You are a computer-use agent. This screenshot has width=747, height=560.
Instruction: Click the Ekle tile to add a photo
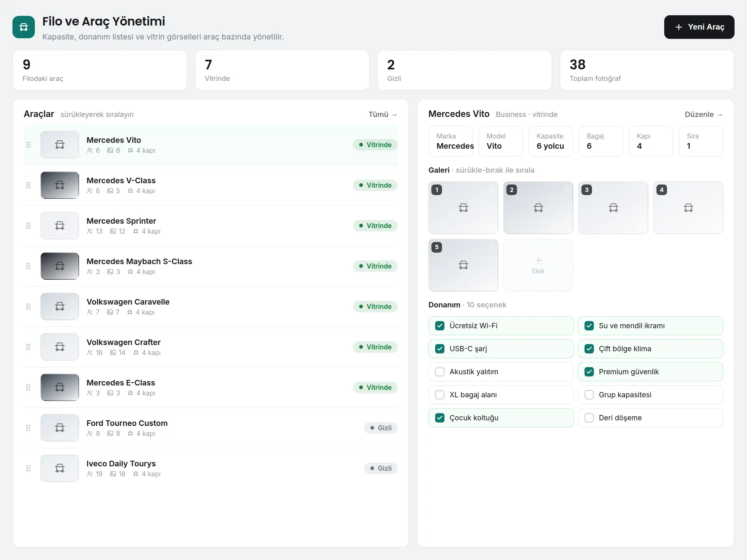pyautogui.click(x=538, y=265)
